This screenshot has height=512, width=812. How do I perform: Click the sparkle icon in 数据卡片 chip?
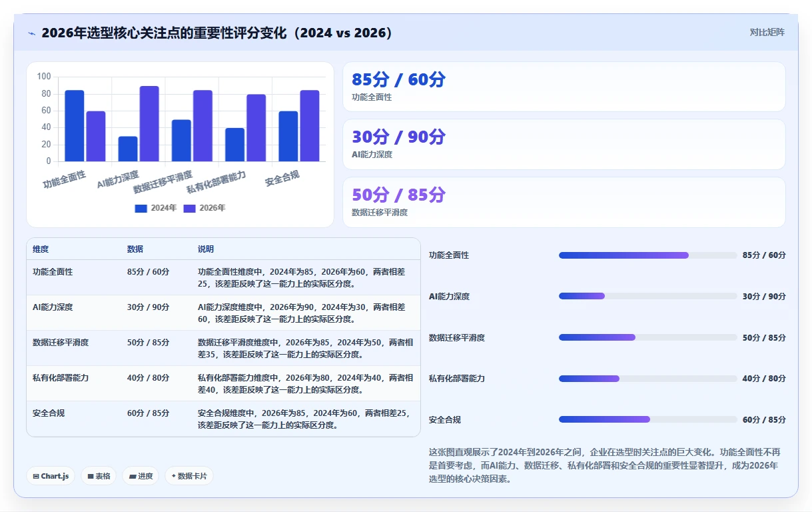[174, 476]
